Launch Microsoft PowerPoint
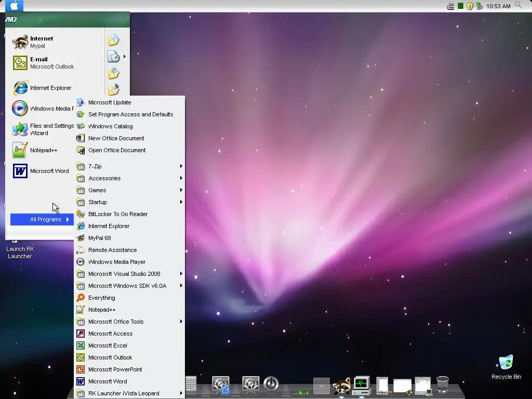The height and width of the screenshot is (399, 532). [129, 369]
